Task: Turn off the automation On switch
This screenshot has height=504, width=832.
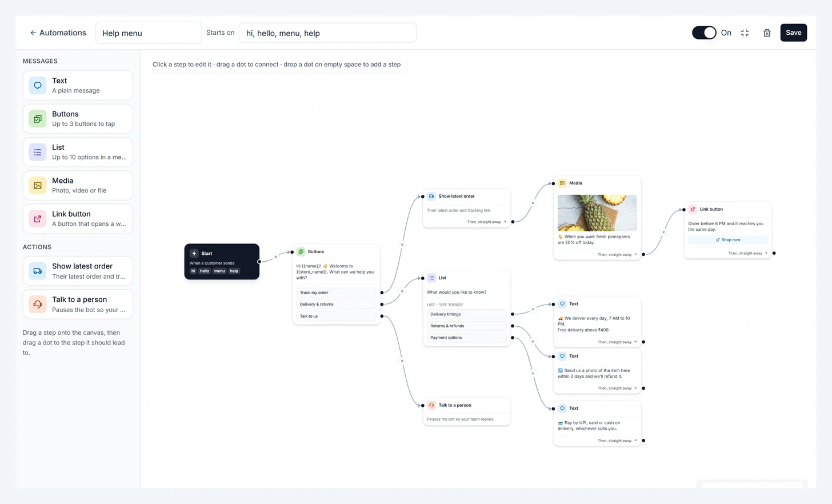Action: click(704, 33)
